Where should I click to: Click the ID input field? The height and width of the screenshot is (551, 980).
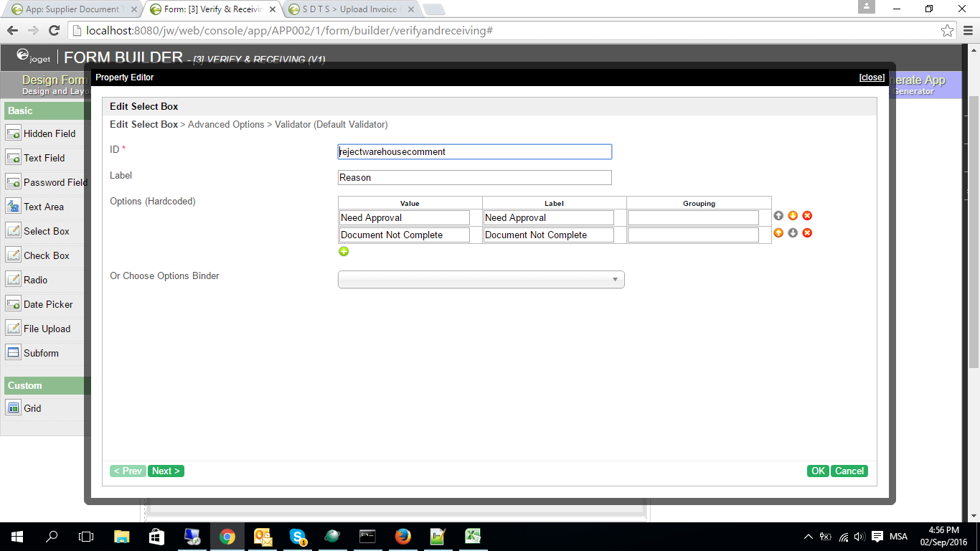tap(474, 152)
